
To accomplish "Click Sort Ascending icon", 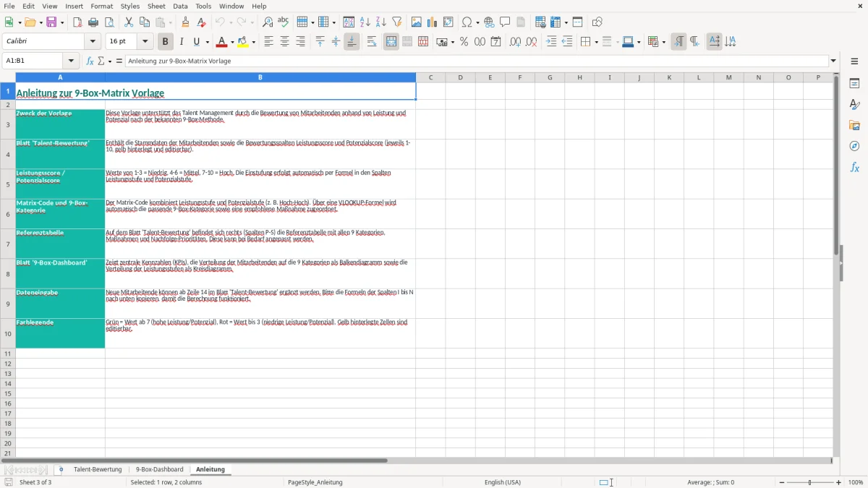I will 365,22.
